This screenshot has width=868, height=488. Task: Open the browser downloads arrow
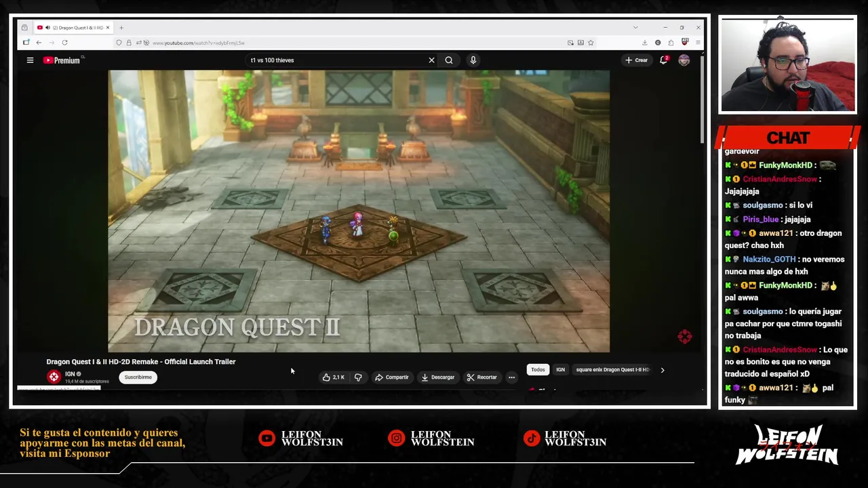[x=644, y=43]
